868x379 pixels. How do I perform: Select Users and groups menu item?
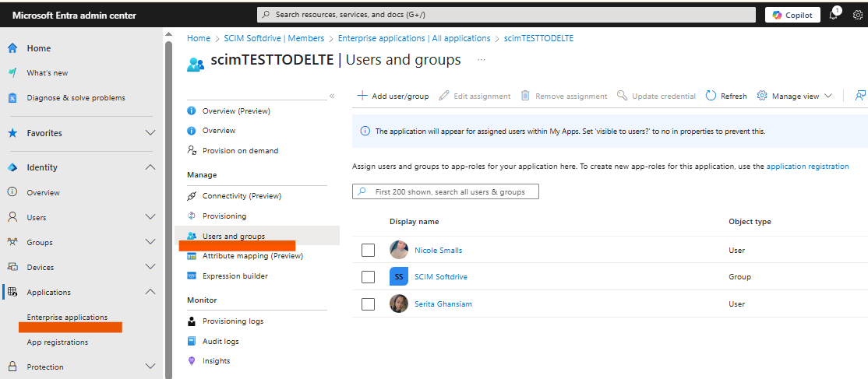(257, 236)
